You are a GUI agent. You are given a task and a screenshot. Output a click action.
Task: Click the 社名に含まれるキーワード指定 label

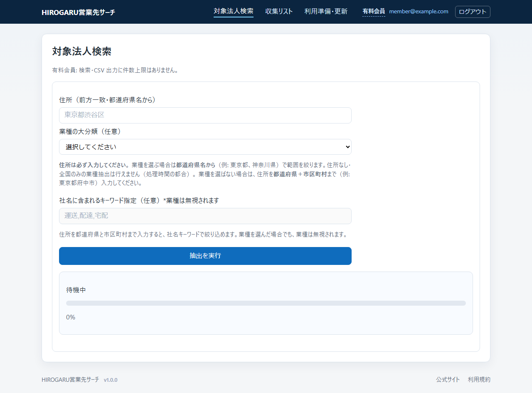[x=139, y=200]
